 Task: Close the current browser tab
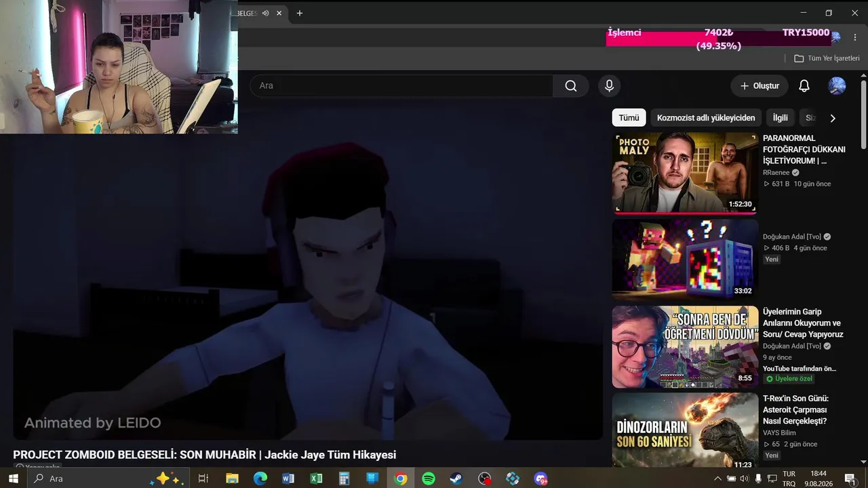point(279,13)
